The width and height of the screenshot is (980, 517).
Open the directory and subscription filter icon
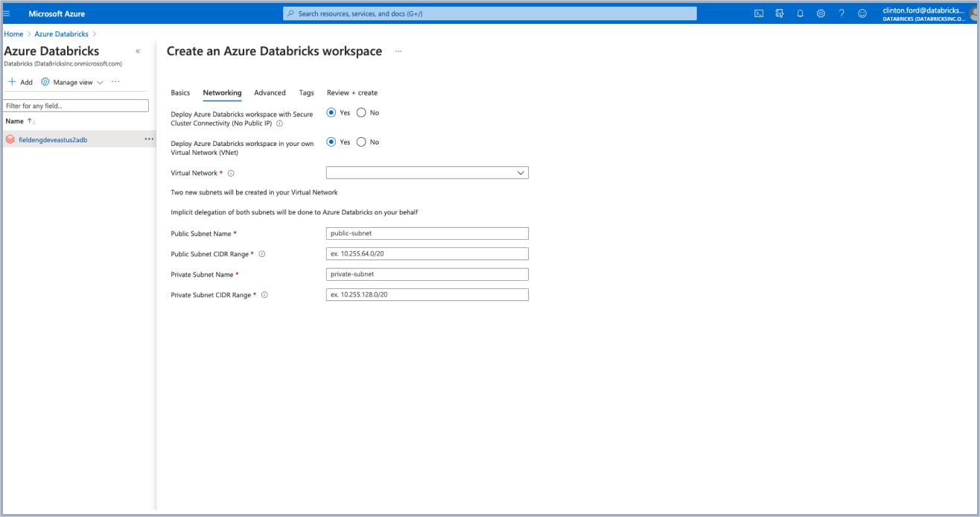click(779, 13)
